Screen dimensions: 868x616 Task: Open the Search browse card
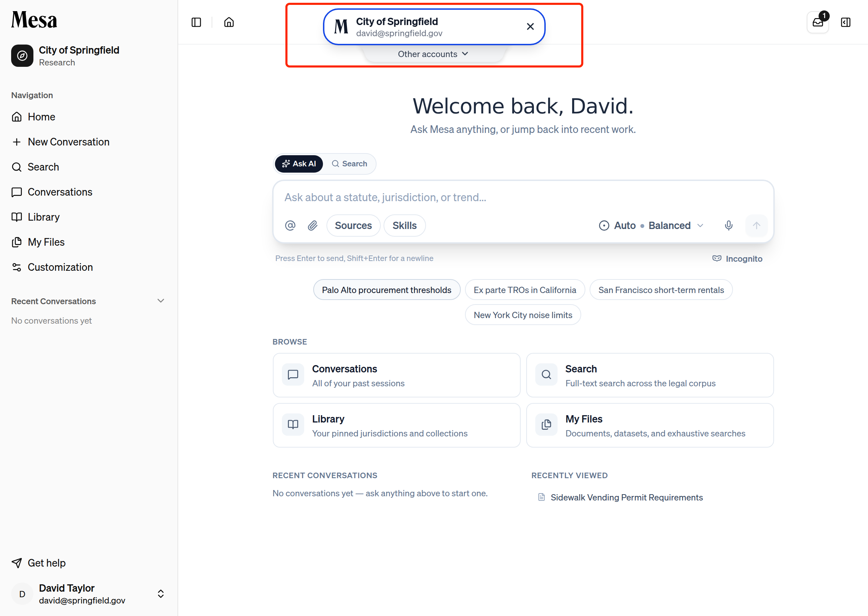pyautogui.click(x=649, y=376)
